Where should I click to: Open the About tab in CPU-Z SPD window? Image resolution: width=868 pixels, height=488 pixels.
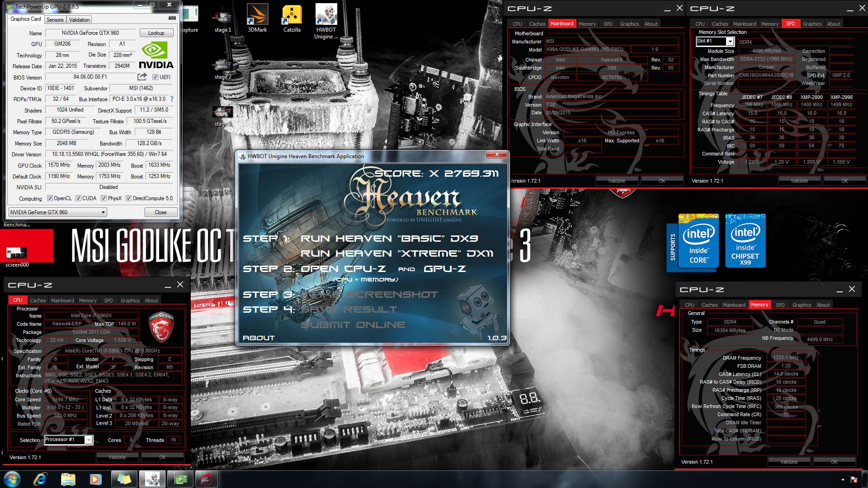click(x=834, y=24)
